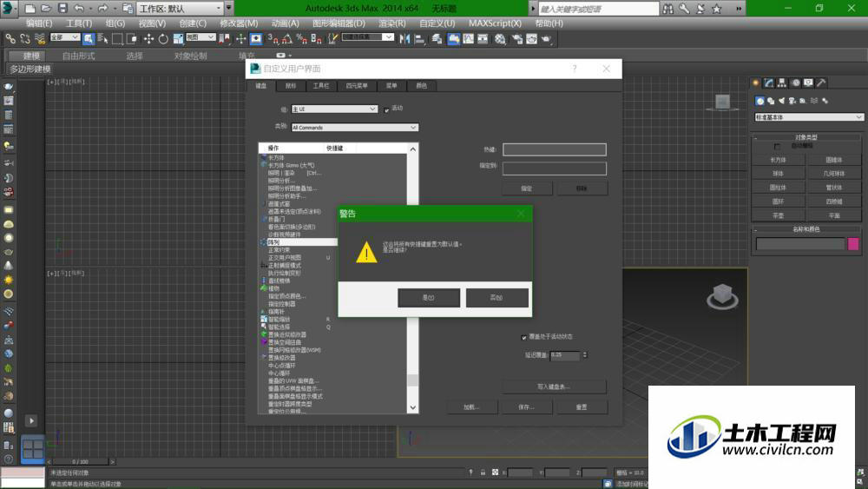
Task: Click the 加载 button in customize dialog
Action: pyautogui.click(x=471, y=407)
